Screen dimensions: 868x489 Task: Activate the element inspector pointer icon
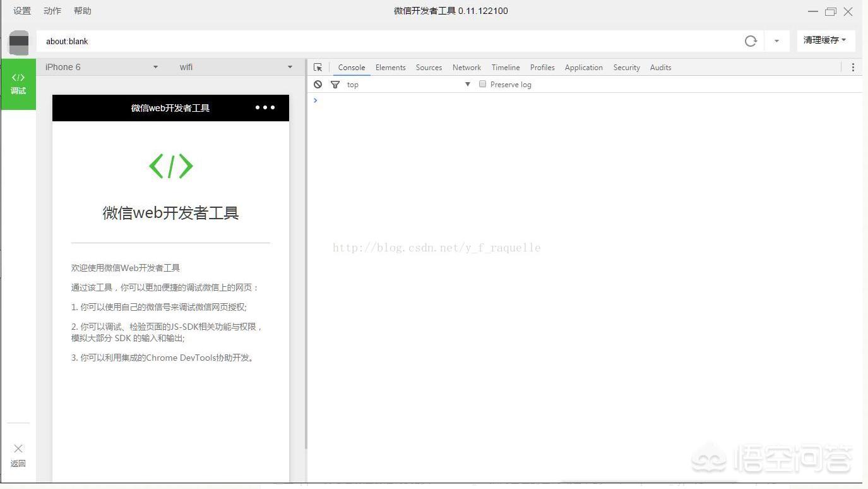pyautogui.click(x=318, y=67)
